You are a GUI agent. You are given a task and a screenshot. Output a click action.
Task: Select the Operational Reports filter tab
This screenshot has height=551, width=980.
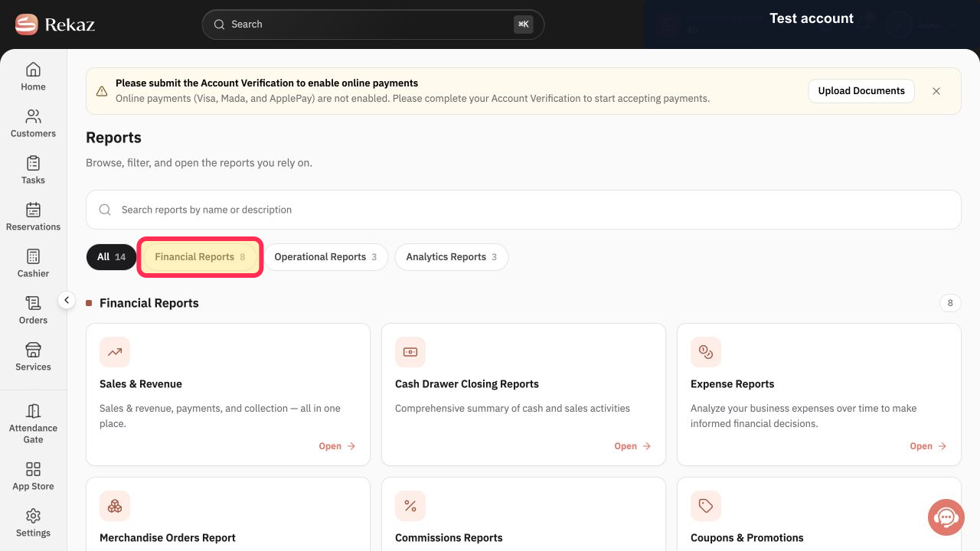325,257
